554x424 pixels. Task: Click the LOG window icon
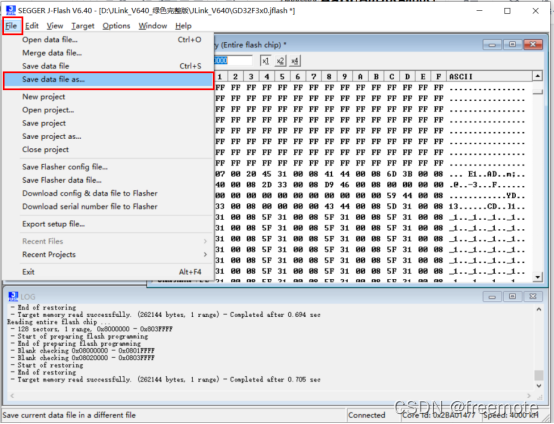coord(13,296)
